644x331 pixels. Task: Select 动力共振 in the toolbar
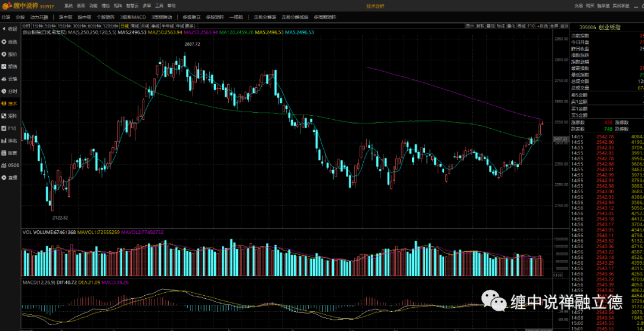pyautogui.click(x=39, y=17)
